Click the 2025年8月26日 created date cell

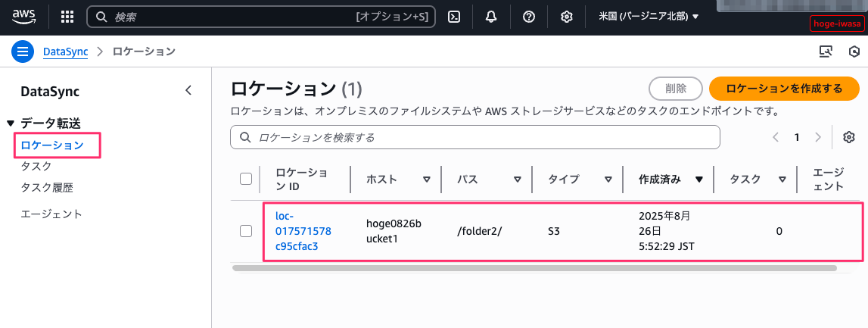tap(667, 231)
